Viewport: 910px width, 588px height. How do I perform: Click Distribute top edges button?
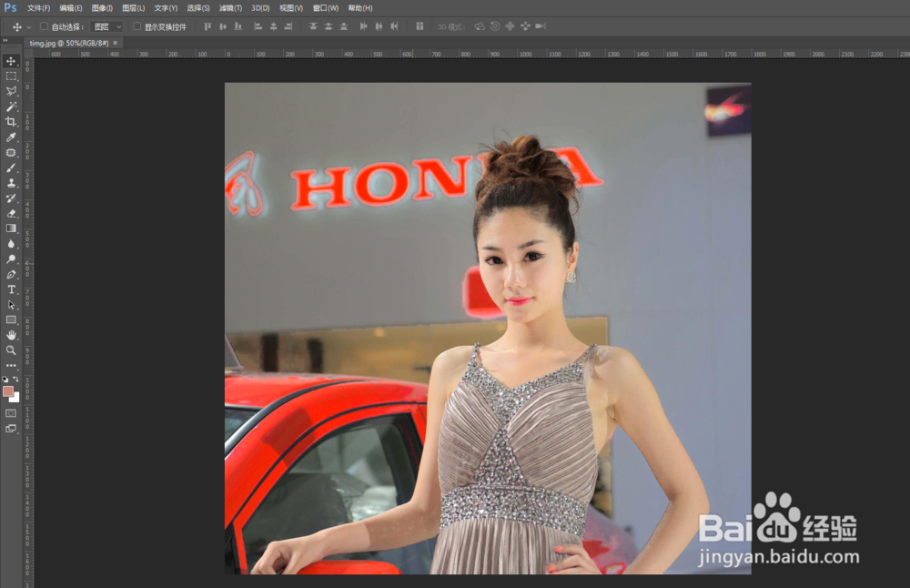tap(313, 26)
